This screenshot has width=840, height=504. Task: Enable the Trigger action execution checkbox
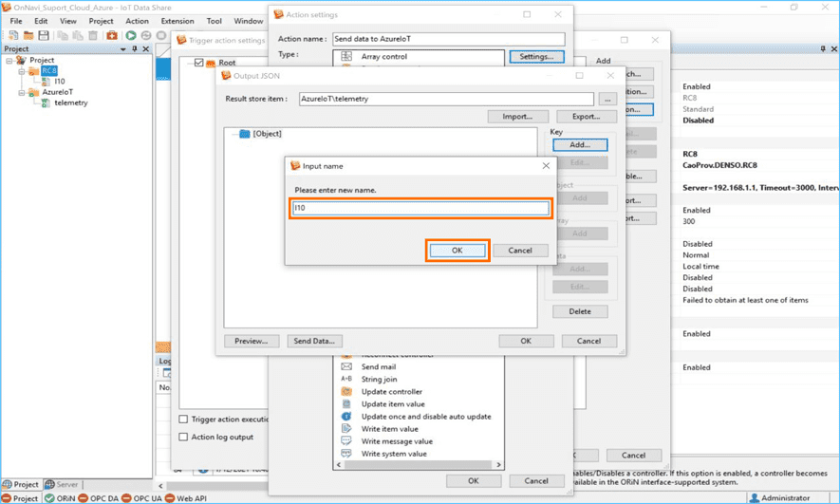(183, 419)
